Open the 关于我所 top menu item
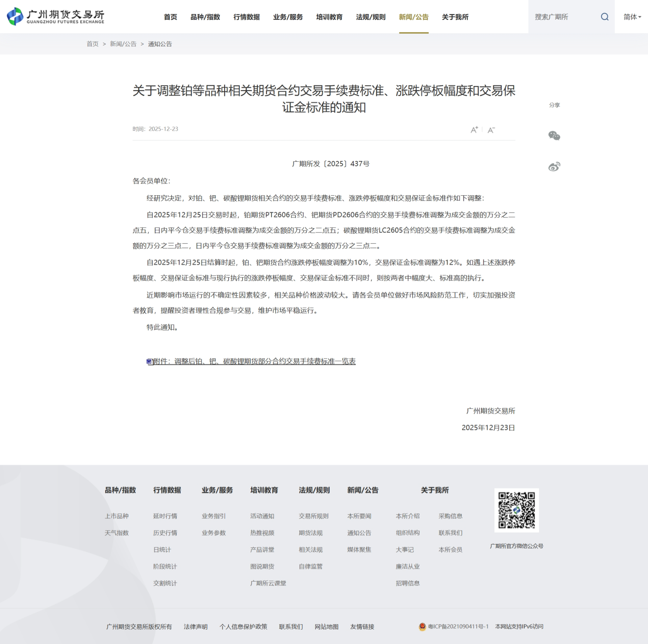Screen dimensions: 648x644 pos(455,17)
